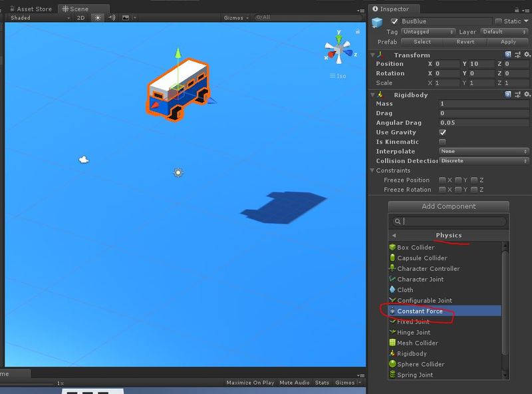Open Rigidbody help book icon
The width and height of the screenshot is (532, 394).
coord(507,95)
